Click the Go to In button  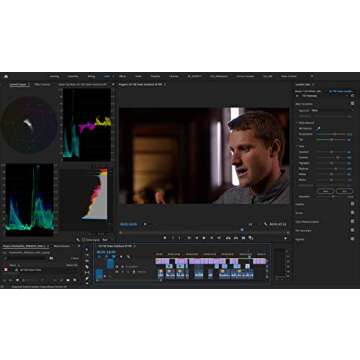click(x=189, y=238)
